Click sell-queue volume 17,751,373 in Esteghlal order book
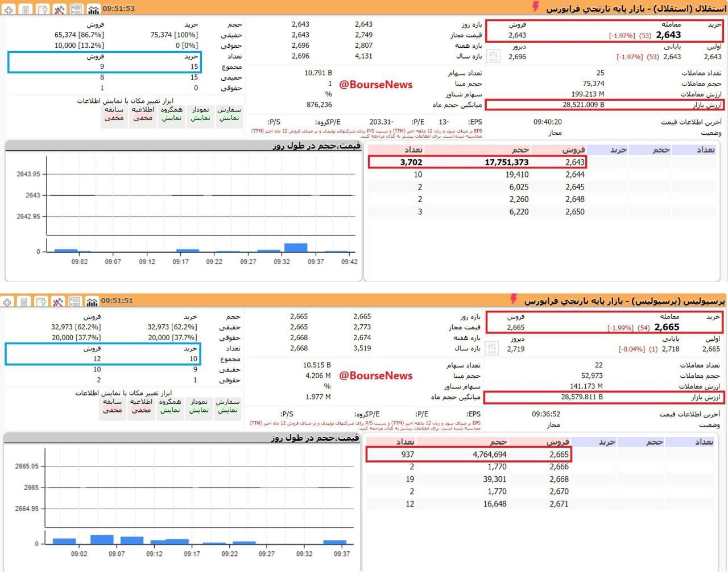The height and width of the screenshot is (582, 728). click(507, 162)
